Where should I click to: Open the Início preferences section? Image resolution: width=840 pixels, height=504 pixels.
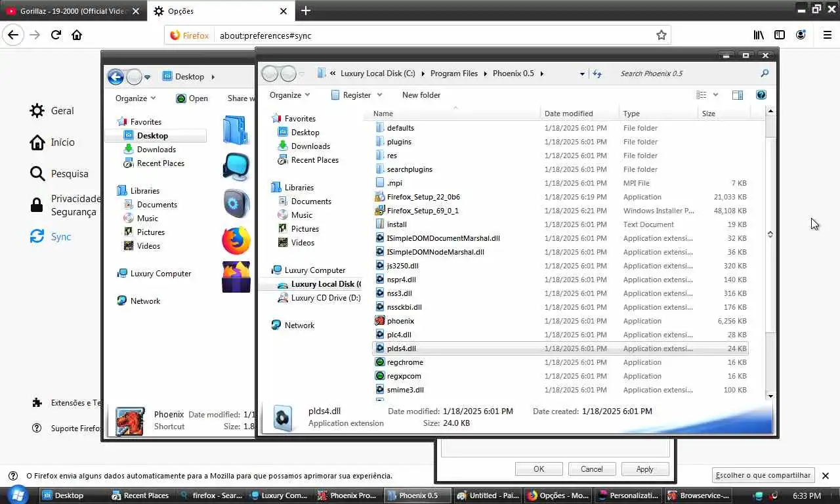[52, 142]
